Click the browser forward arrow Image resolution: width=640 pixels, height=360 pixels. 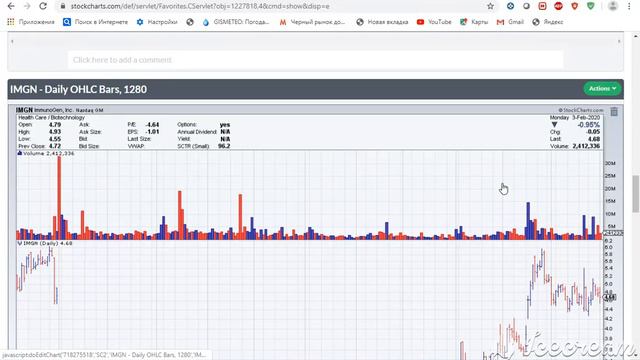click(x=27, y=6)
